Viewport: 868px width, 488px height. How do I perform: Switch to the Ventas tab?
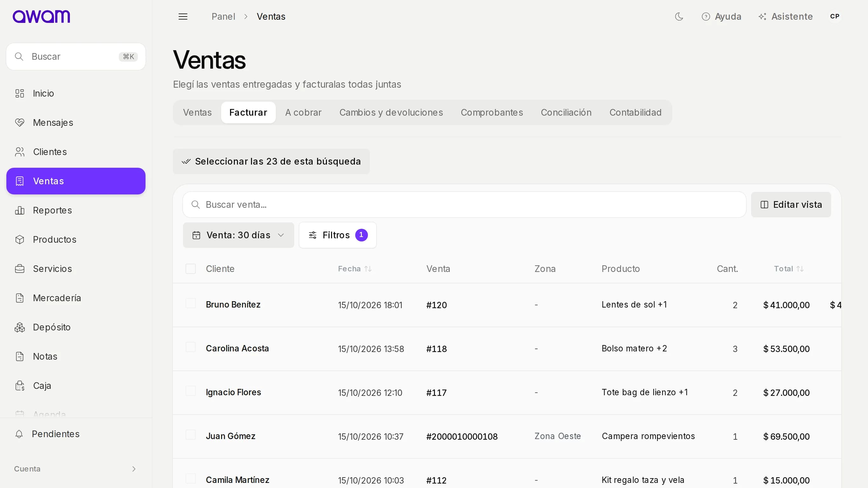tap(197, 112)
